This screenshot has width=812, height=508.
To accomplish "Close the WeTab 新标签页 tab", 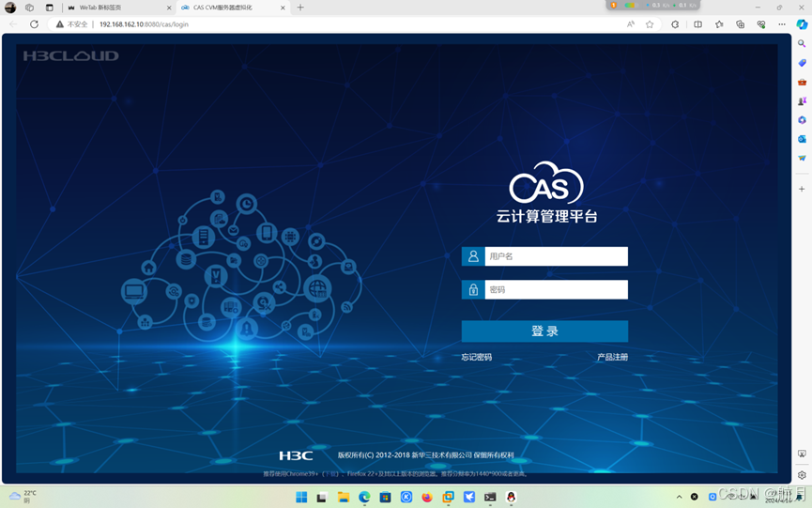I will coord(169,8).
